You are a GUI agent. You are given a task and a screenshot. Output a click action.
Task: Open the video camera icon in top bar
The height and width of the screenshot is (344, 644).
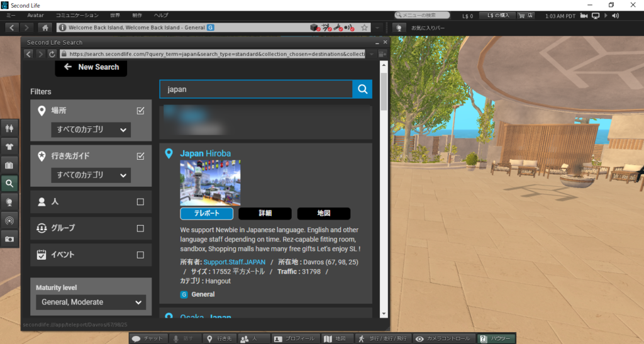pos(584,16)
